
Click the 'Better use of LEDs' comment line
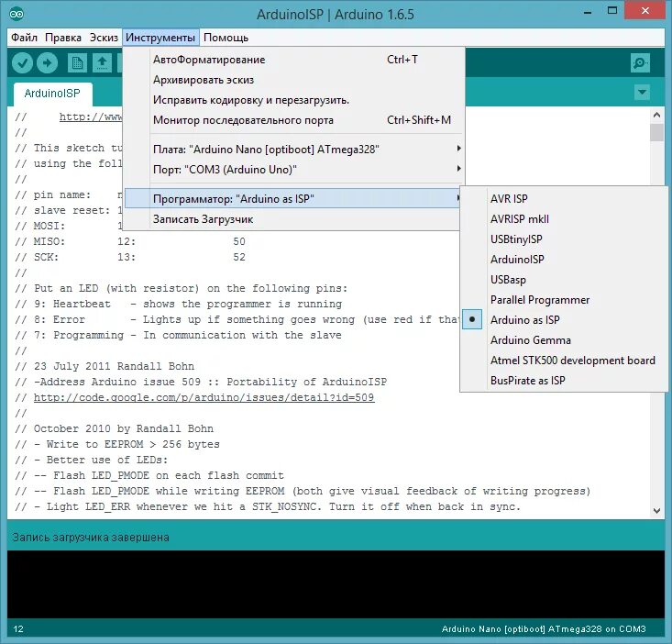(x=92, y=460)
